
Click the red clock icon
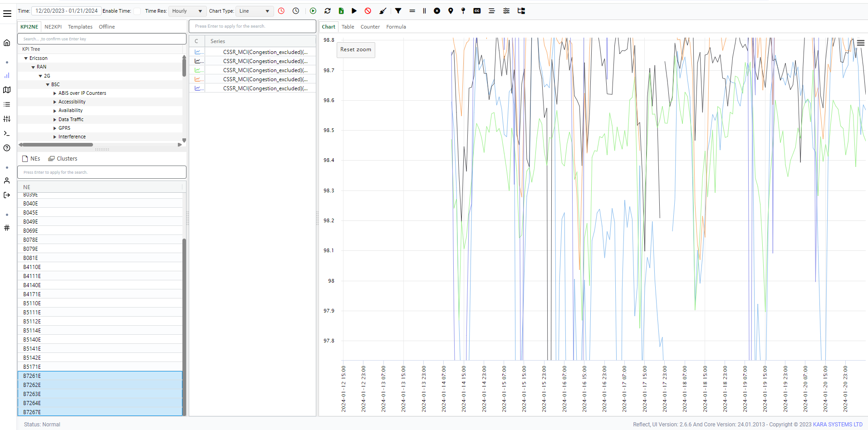pyautogui.click(x=281, y=11)
